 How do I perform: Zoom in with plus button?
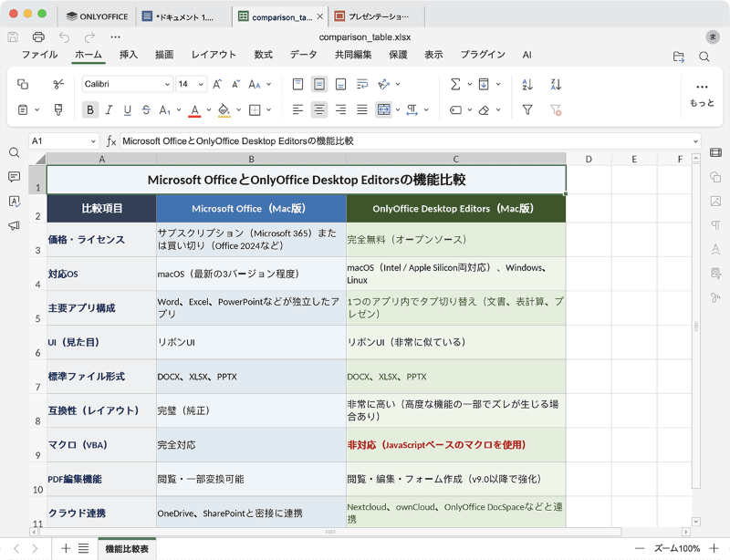pyautogui.click(x=714, y=548)
